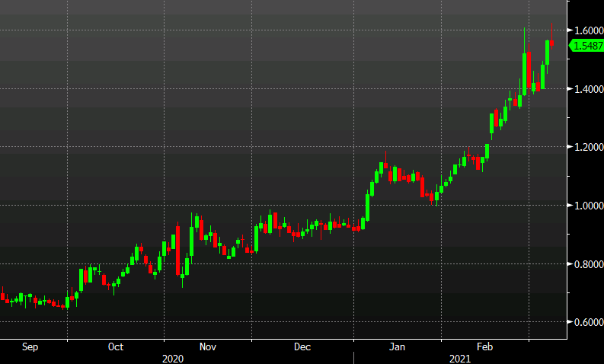604x364 pixels.
Task: Click the 0.6000 price axis label
Action: tap(586, 322)
